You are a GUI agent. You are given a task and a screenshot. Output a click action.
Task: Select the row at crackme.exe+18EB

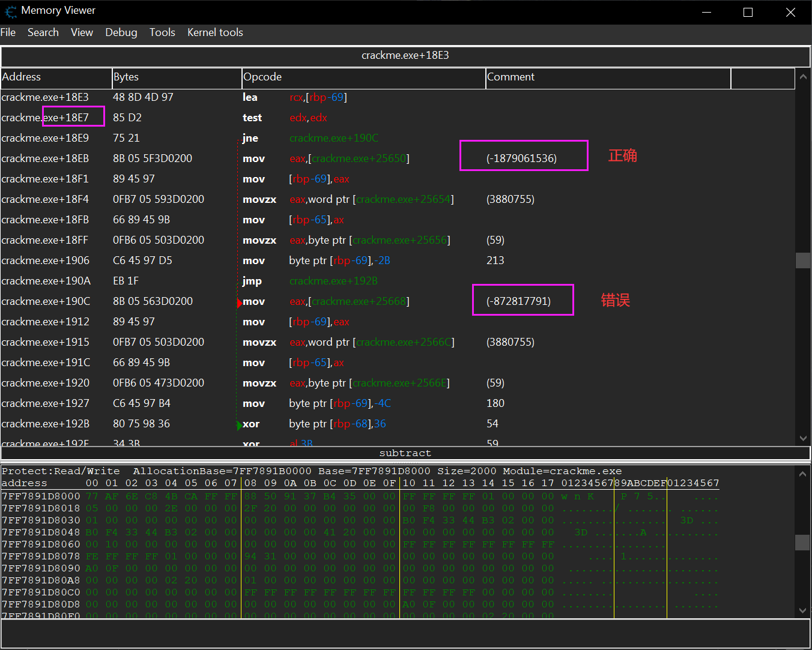pyautogui.click(x=398, y=158)
